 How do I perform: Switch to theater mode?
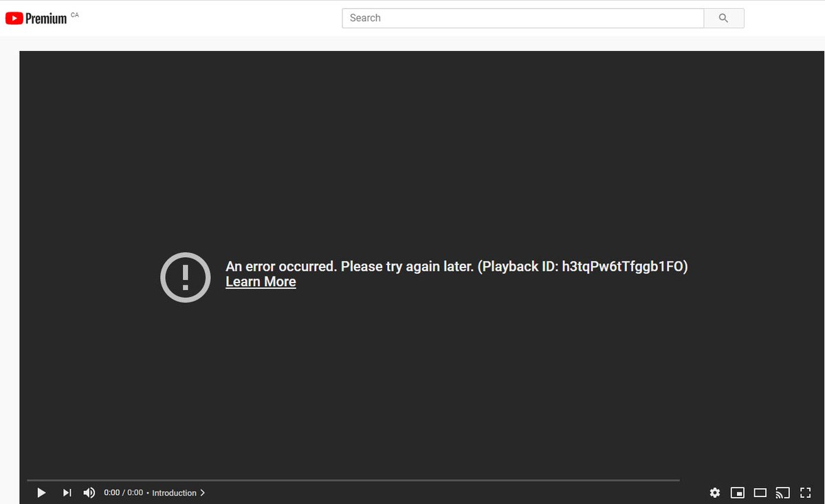760,492
